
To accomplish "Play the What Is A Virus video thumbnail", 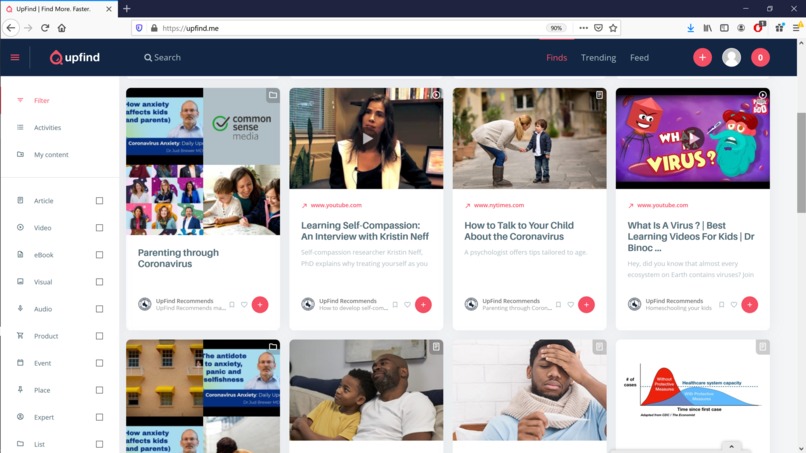I will (x=693, y=138).
